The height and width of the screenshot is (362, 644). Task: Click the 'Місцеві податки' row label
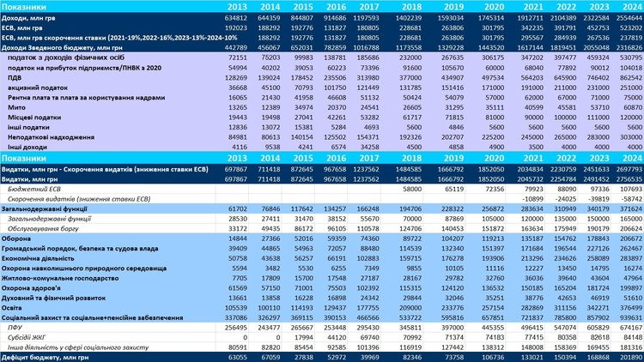tap(34, 118)
